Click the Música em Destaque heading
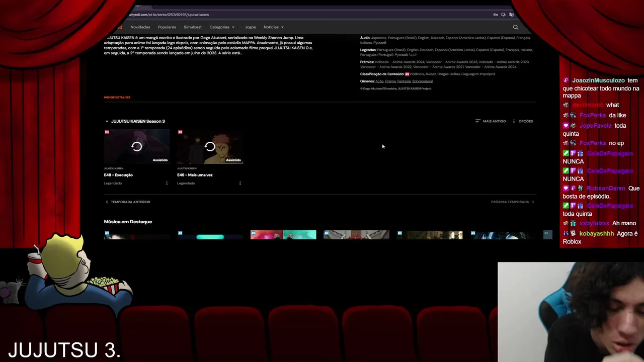 (128, 222)
